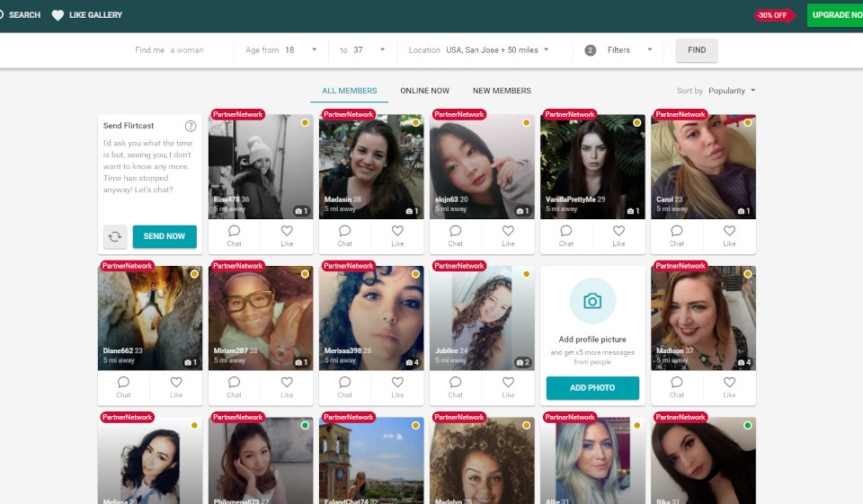The height and width of the screenshot is (504, 863).
Task: Click the camera icon in Add profile picture card
Action: 592,301
